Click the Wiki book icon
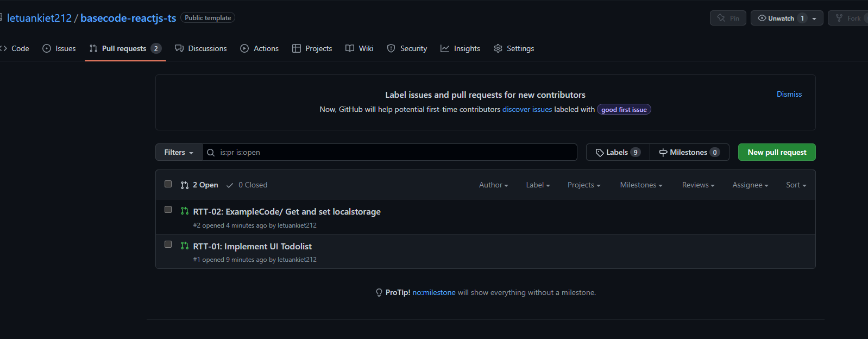The image size is (868, 339). (x=350, y=48)
